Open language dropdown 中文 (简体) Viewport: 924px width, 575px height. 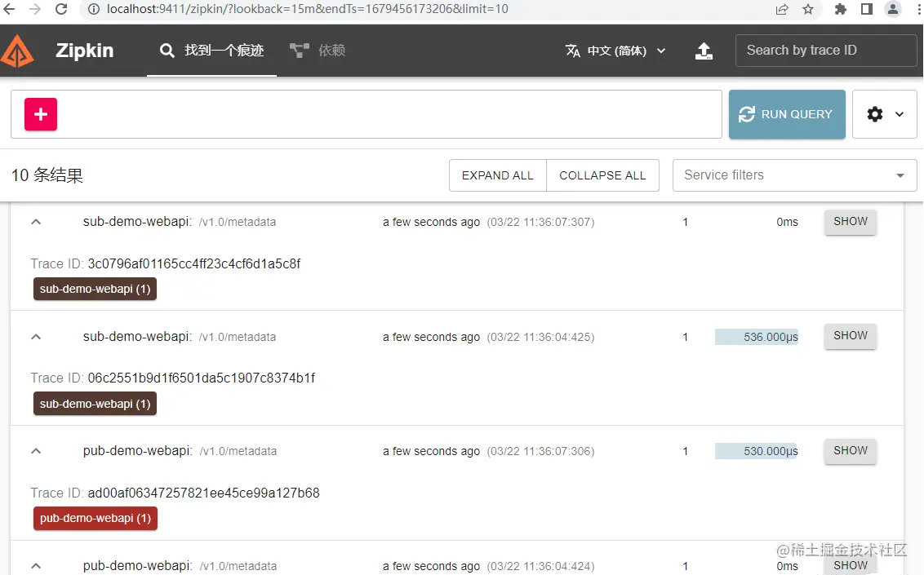click(615, 51)
